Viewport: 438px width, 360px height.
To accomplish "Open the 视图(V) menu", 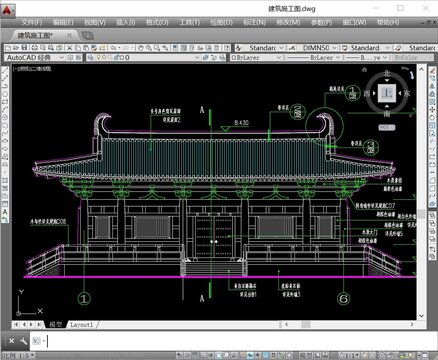I will pyautogui.click(x=95, y=22).
